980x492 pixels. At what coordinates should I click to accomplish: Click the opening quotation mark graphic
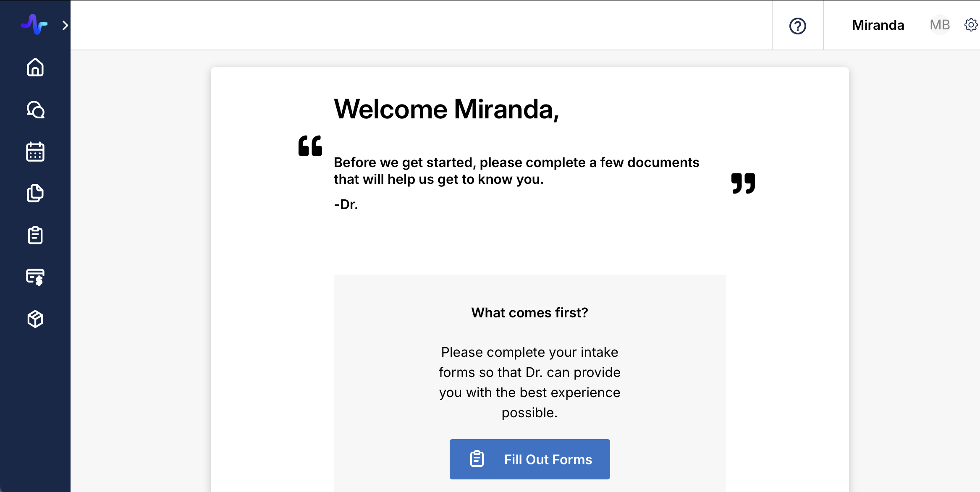click(x=310, y=146)
